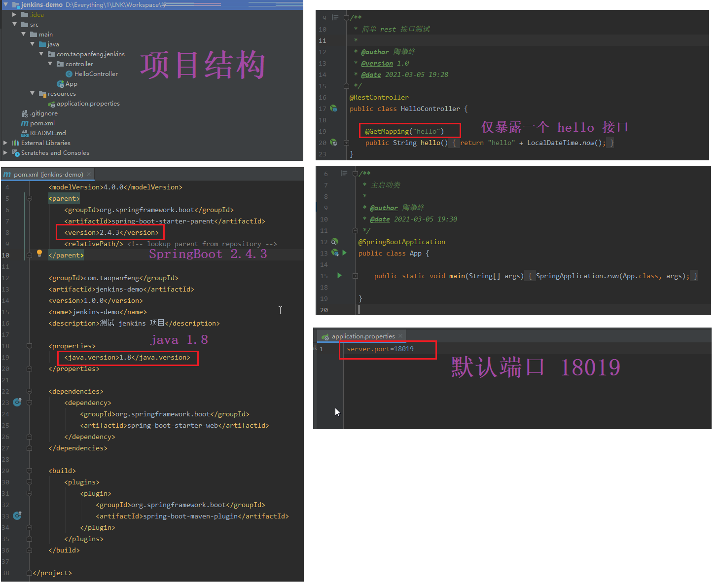Click the Maven icon on pom.xml tab
Viewport: 719px width, 588px height.
coord(7,175)
